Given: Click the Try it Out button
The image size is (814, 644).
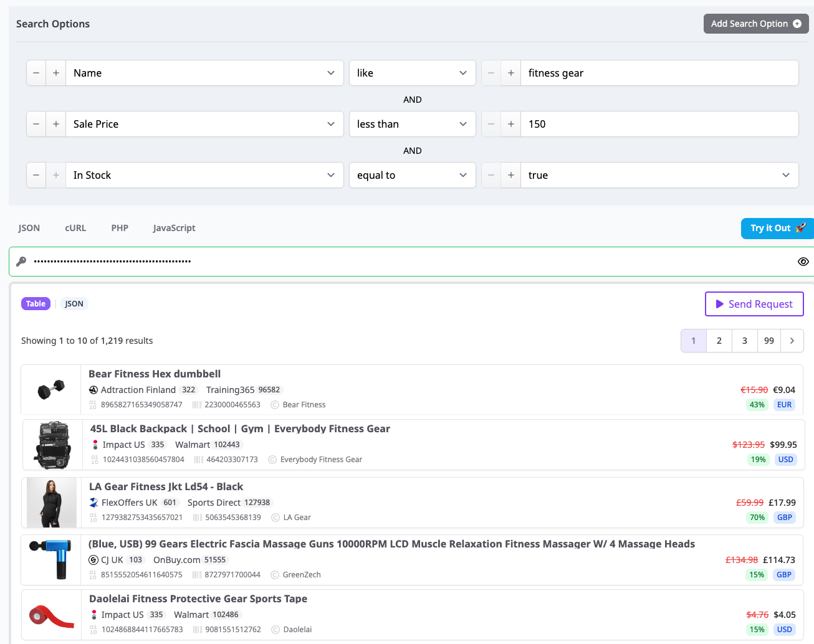Looking at the screenshot, I should 777,228.
